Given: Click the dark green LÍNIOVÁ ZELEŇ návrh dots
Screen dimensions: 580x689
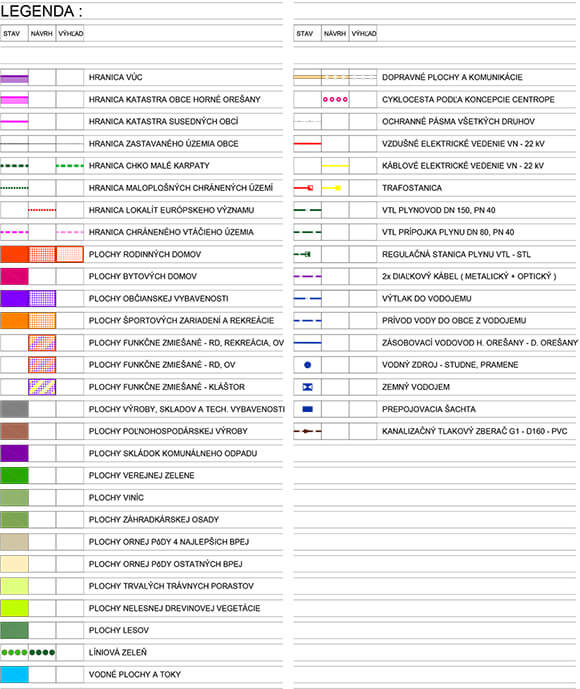Looking at the screenshot, I should (x=42, y=652).
